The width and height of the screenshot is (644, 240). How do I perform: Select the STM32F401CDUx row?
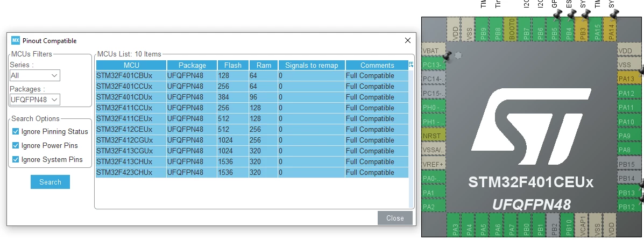252,97
